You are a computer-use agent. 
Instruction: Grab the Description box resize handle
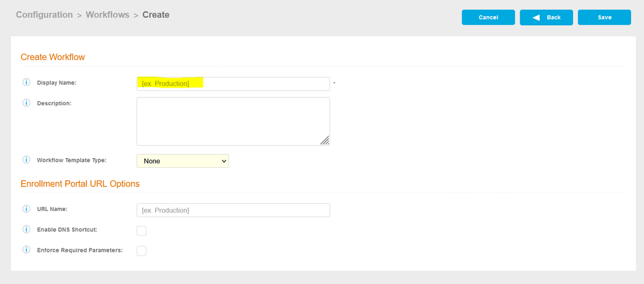325,141
